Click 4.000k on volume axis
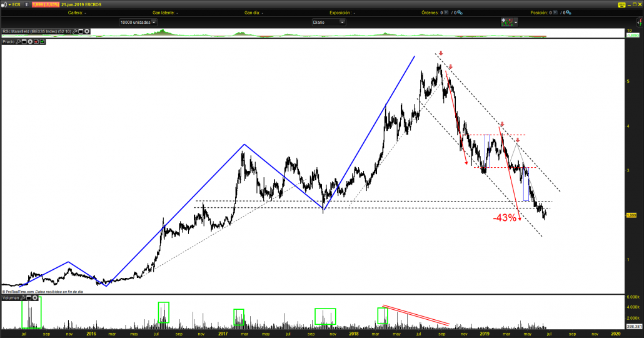The width and height of the screenshot is (644, 338). tap(633, 307)
